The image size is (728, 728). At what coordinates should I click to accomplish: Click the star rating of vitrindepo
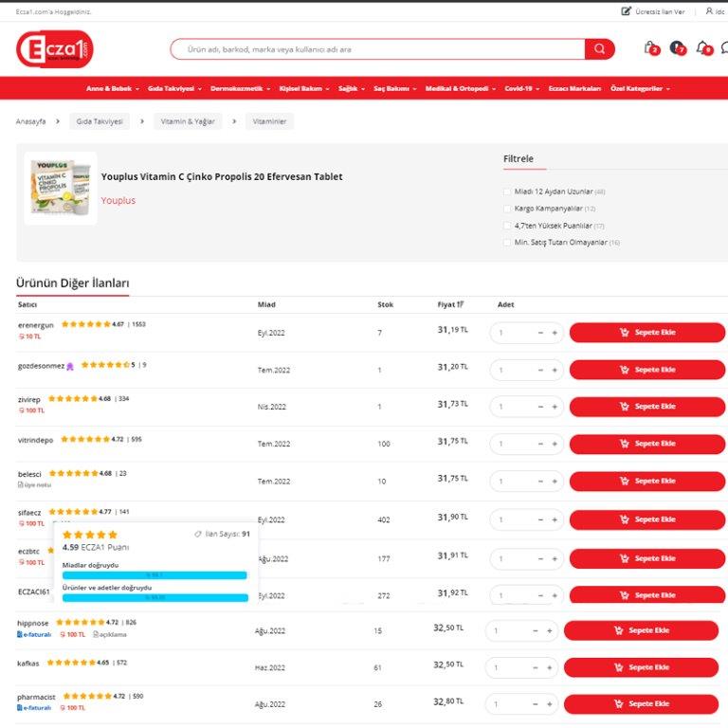[85, 439]
